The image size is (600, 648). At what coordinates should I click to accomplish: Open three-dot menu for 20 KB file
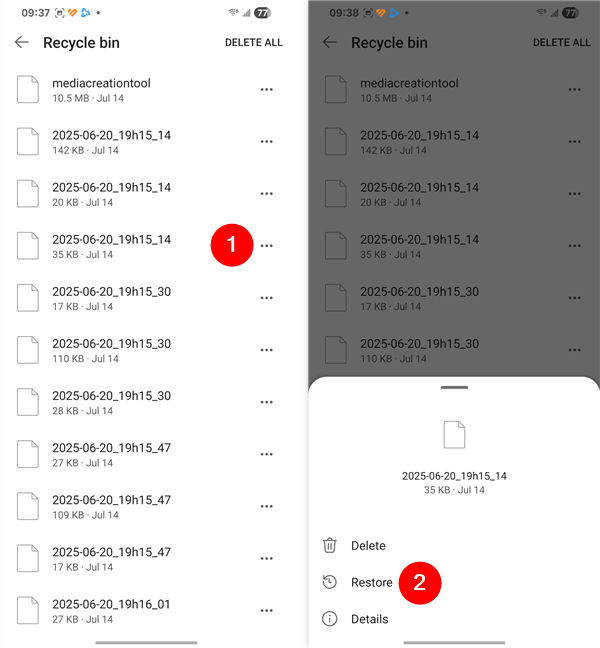click(x=267, y=193)
